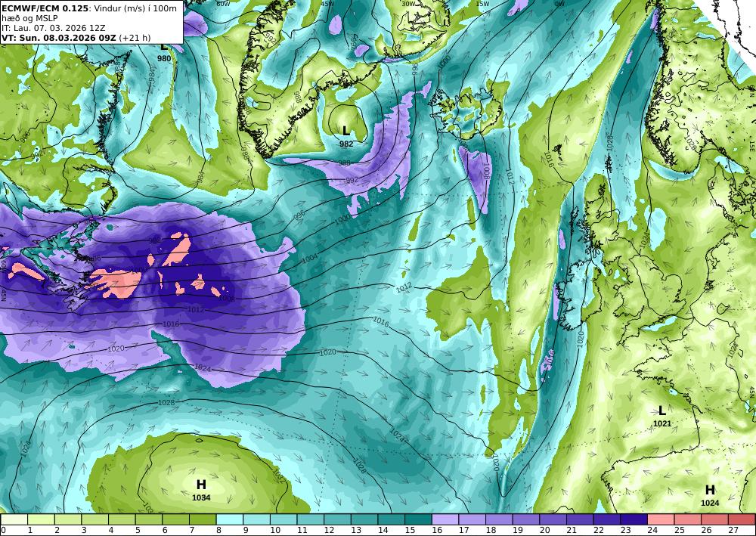
Task: Select the text 'Vindur (m/s) í 100m'
Action: coord(135,8)
